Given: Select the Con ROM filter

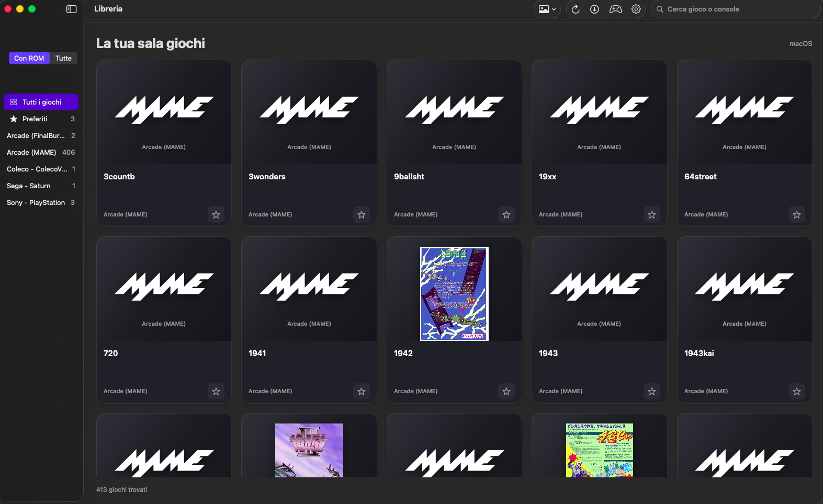Looking at the screenshot, I should coord(29,58).
